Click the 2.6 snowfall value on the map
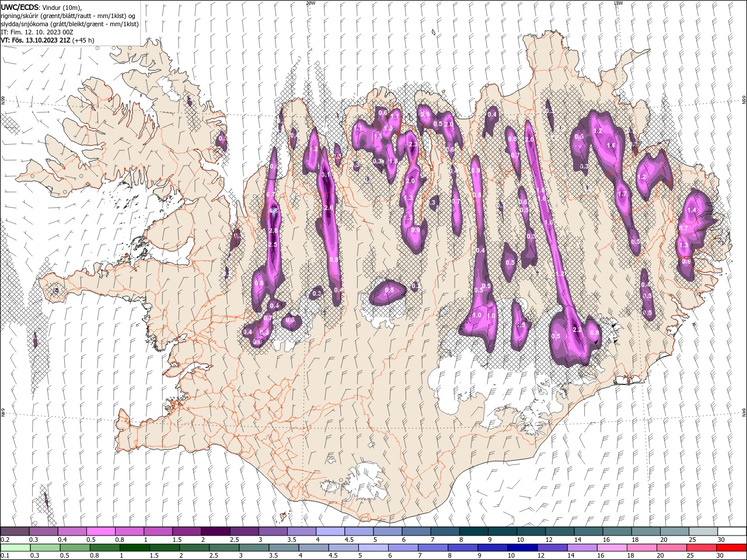The height and width of the screenshot is (560, 747). [328, 208]
